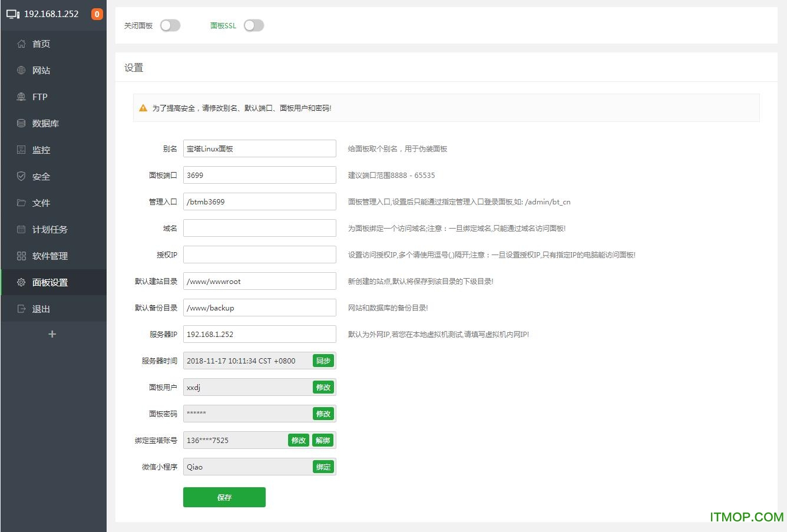Expand the sidebar with the plus icon

[52, 333]
